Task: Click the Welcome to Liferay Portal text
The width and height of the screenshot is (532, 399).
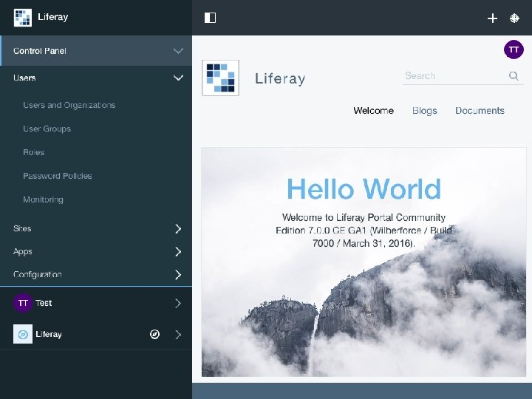Action: pyautogui.click(x=364, y=231)
